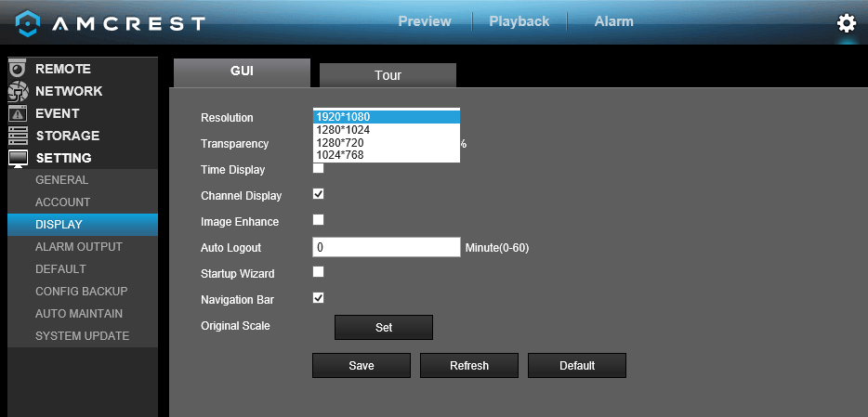The image size is (868, 417).
Task: Open the CONFIG BACKUP page
Action: coord(83,291)
